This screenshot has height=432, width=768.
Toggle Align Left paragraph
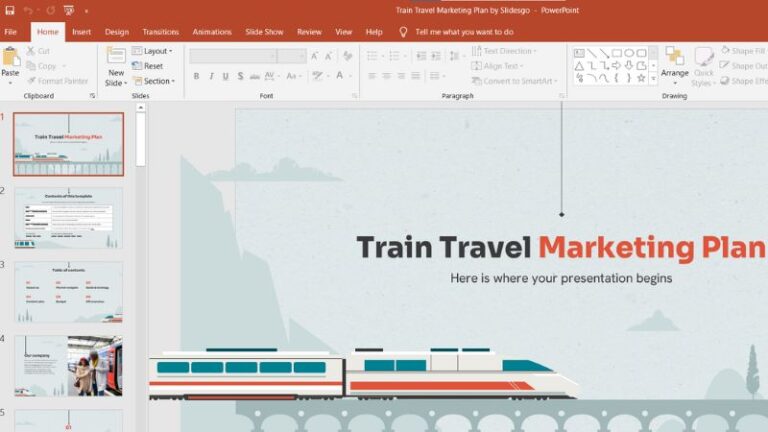[372, 76]
